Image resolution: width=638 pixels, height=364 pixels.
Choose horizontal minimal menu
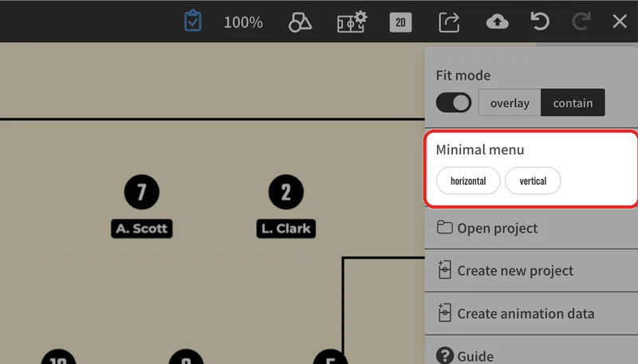click(x=468, y=181)
